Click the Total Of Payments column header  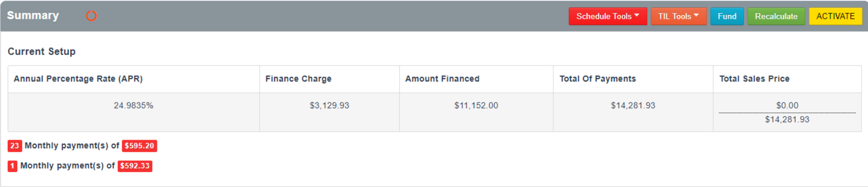tap(598, 78)
